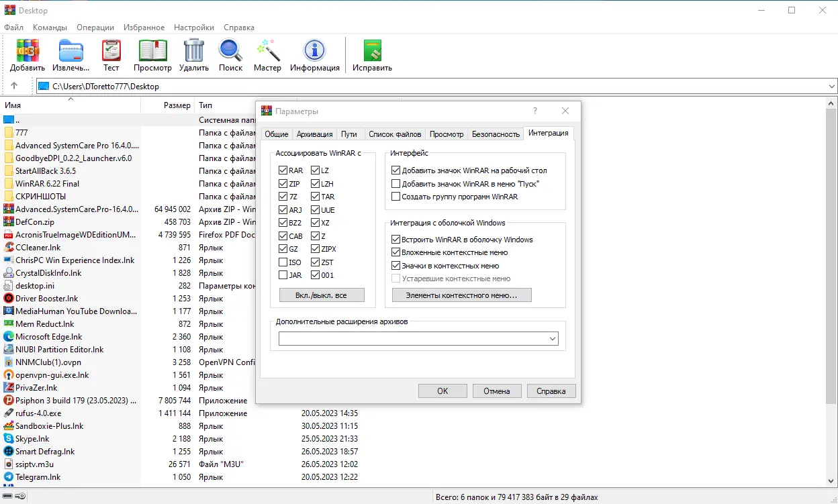Click Элементы контекстного меню button
Image resolution: width=838 pixels, height=504 pixels.
pyautogui.click(x=462, y=295)
